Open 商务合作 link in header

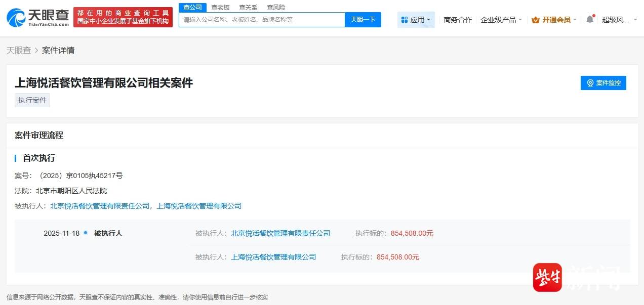tap(458, 20)
